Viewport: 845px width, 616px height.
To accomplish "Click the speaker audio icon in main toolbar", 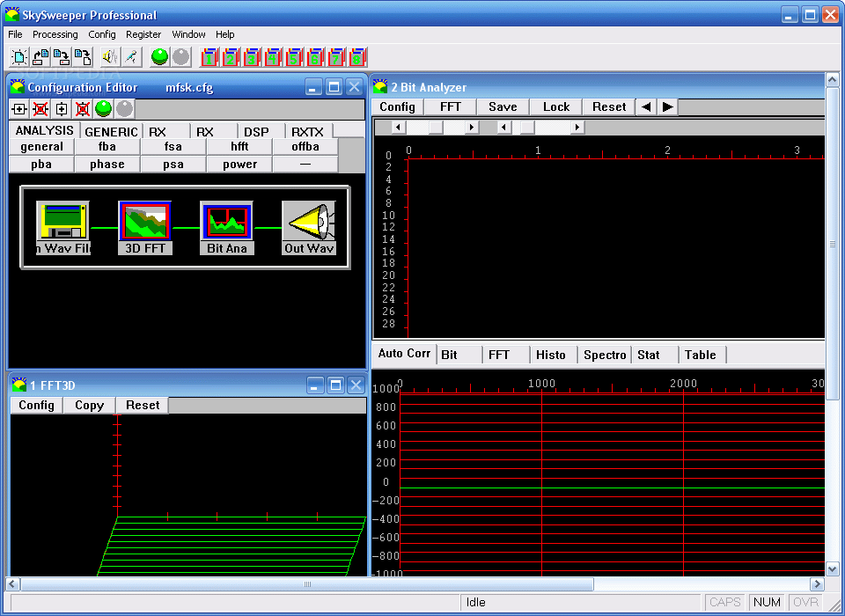I will point(110,56).
